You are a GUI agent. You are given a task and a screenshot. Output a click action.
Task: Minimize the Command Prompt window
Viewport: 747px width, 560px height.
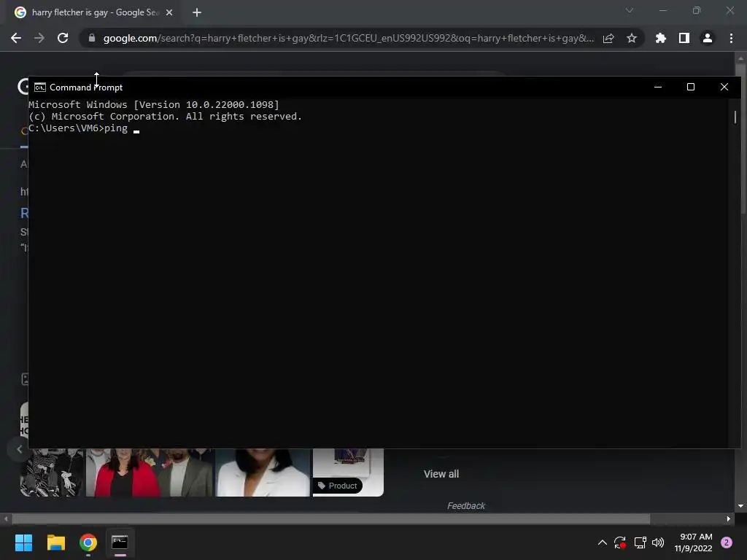(658, 87)
